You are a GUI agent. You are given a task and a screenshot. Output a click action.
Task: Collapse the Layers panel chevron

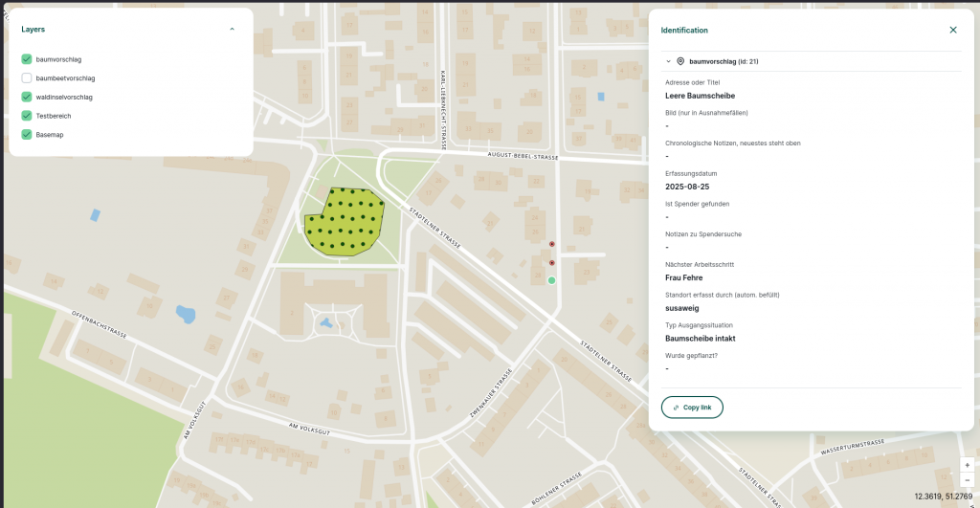tap(232, 30)
